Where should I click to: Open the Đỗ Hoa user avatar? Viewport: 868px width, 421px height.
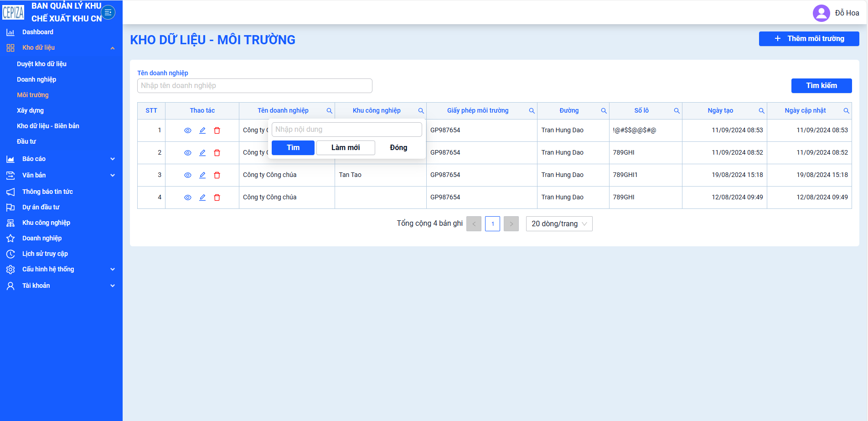821,13
